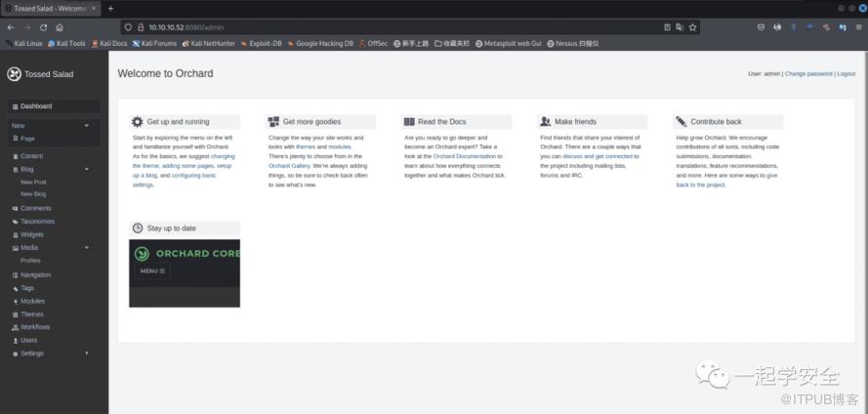Close the Tossed Salad tab
Screen dimensions: 868x414
pos(94,9)
